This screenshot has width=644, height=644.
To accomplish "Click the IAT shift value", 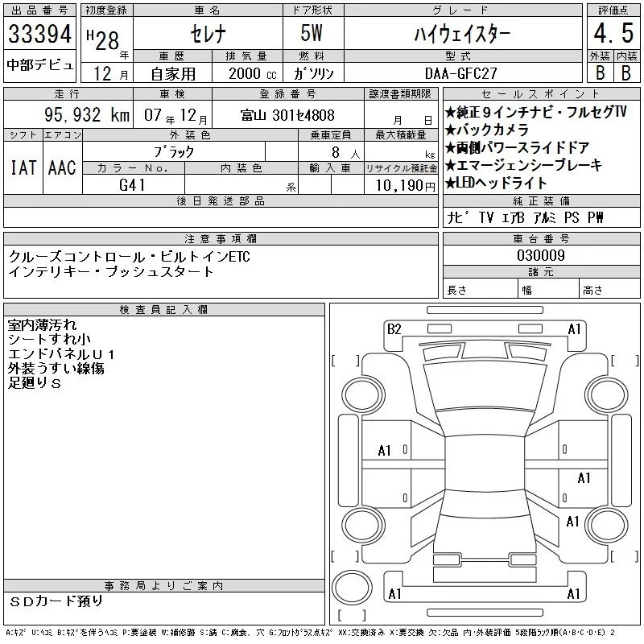I will [x=23, y=167].
